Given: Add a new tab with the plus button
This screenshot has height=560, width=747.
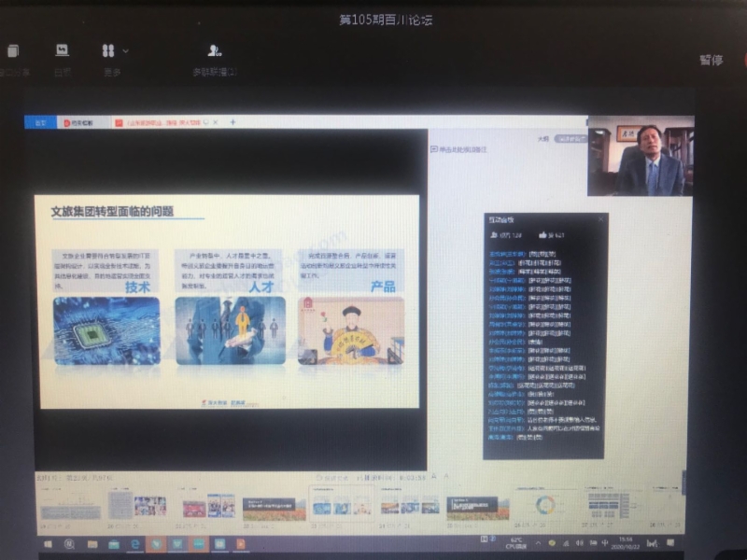Looking at the screenshot, I should click(233, 122).
